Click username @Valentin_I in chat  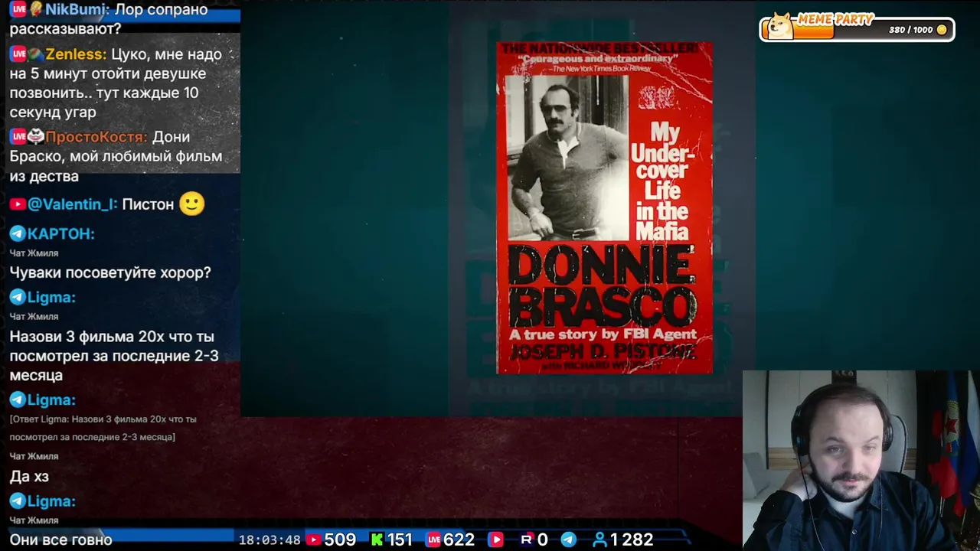[73, 204]
